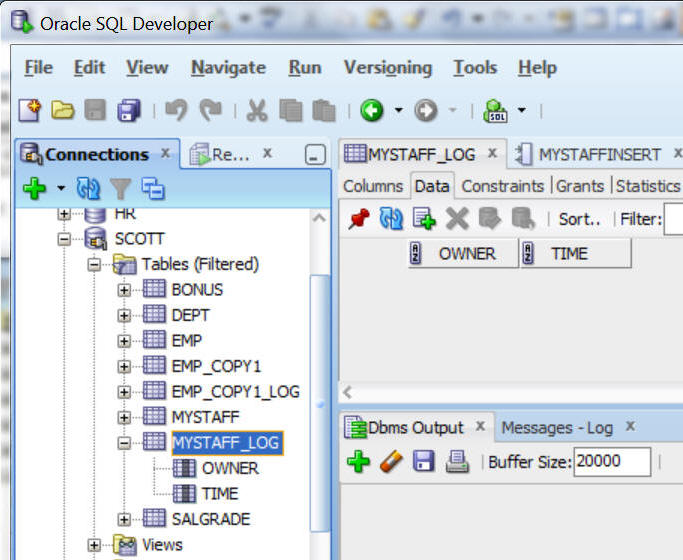Sort by the TIME column header
683x560 pixels.
(575, 253)
